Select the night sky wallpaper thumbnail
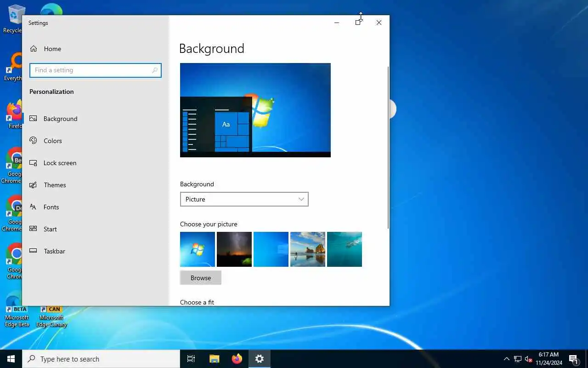Screen dimensions: 588x368 [234, 249]
